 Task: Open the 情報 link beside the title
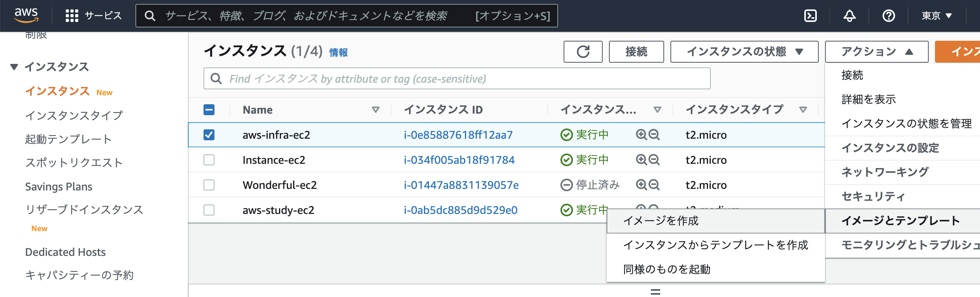coord(339,53)
